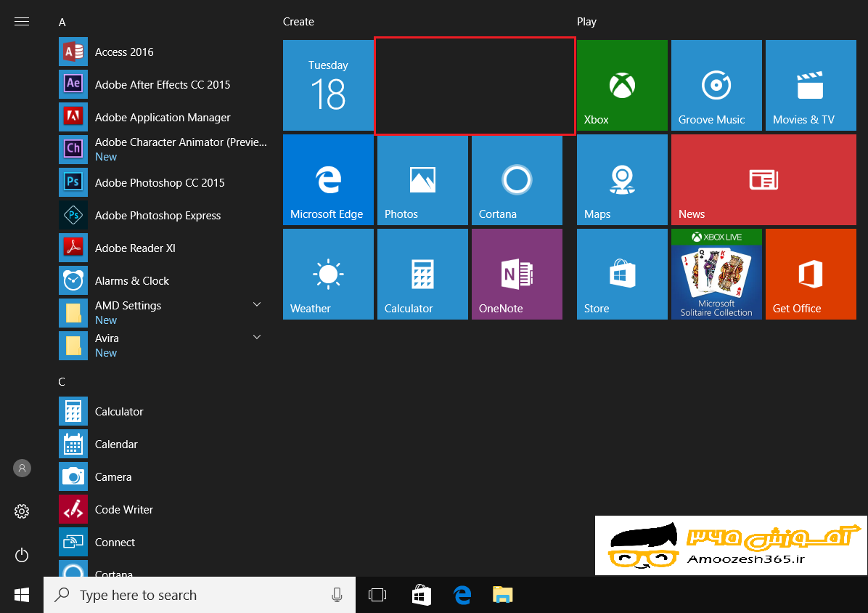This screenshot has width=868, height=613.
Task: Click the letter A section header
Action: click(x=62, y=22)
